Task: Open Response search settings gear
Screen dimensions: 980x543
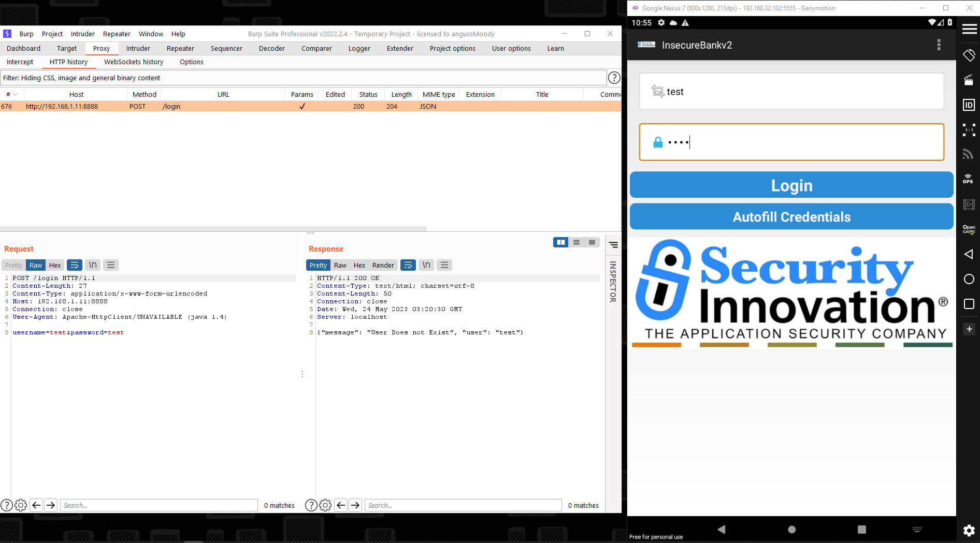Action: [325, 505]
